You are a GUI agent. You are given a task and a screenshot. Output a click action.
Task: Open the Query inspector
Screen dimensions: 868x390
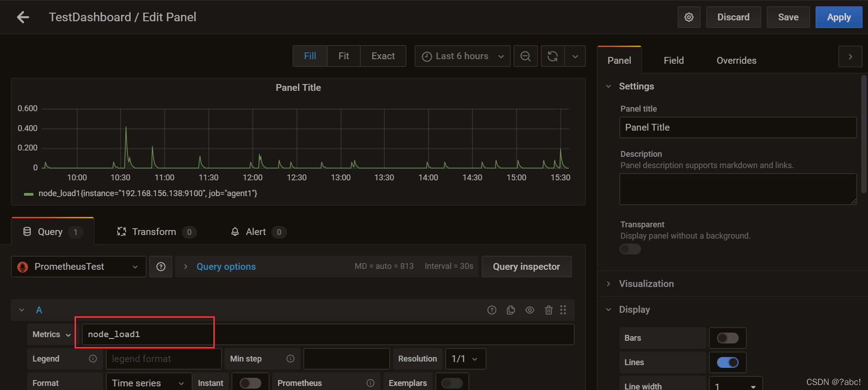pos(526,267)
